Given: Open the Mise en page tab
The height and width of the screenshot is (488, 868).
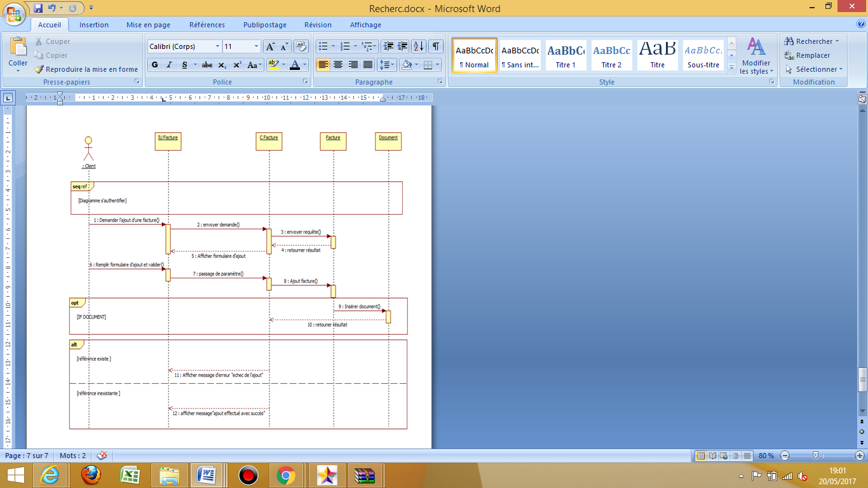Looking at the screenshot, I should (148, 25).
